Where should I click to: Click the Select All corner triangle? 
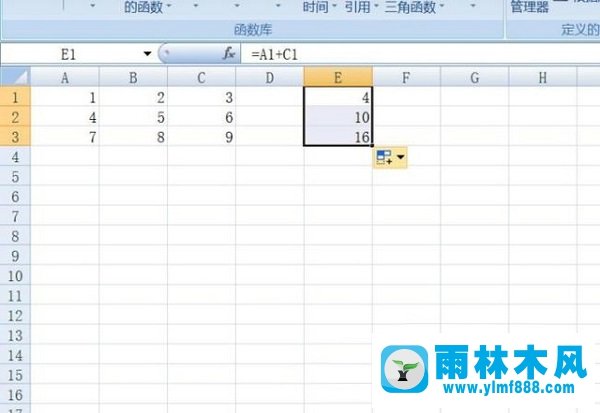tap(15, 77)
